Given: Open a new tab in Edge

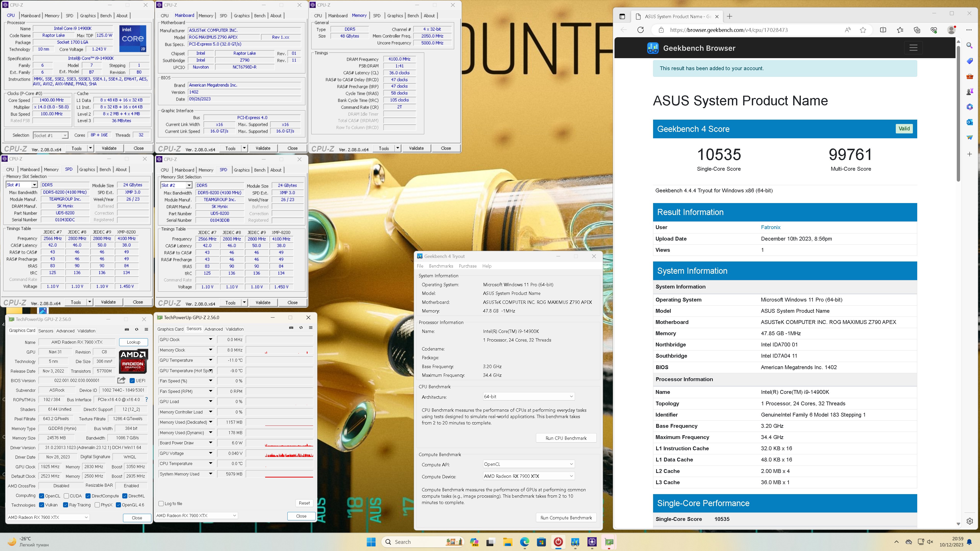Looking at the screenshot, I should [x=729, y=16].
